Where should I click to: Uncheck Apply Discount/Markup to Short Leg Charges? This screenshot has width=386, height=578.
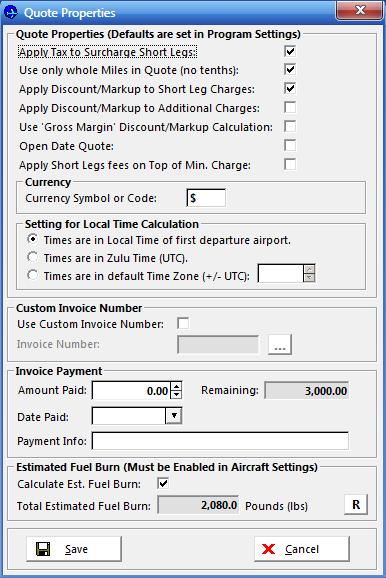[x=290, y=88]
